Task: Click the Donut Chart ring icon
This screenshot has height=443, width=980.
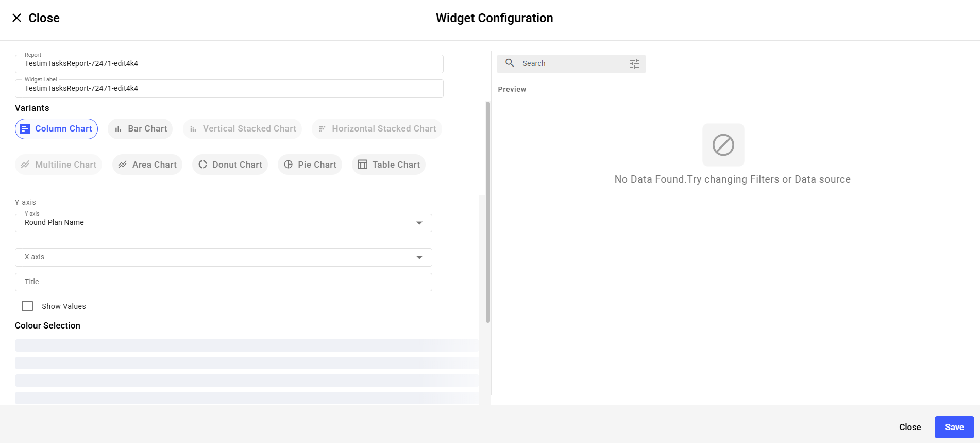Action: tap(203, 165)
